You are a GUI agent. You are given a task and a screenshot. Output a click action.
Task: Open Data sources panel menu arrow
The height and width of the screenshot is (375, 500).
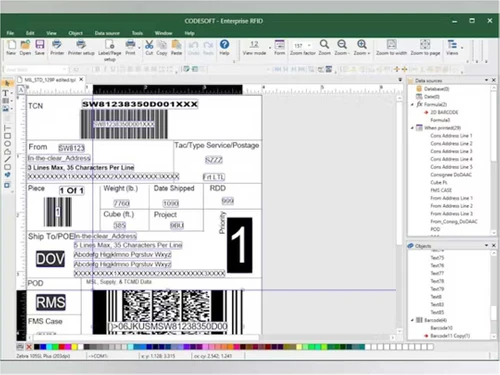point(486,80)
